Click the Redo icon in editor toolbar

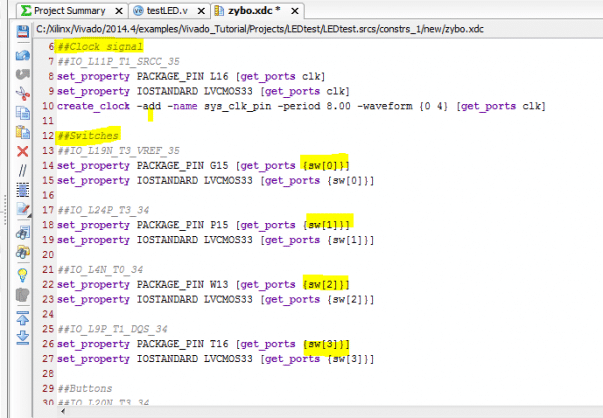coord(23,72)
